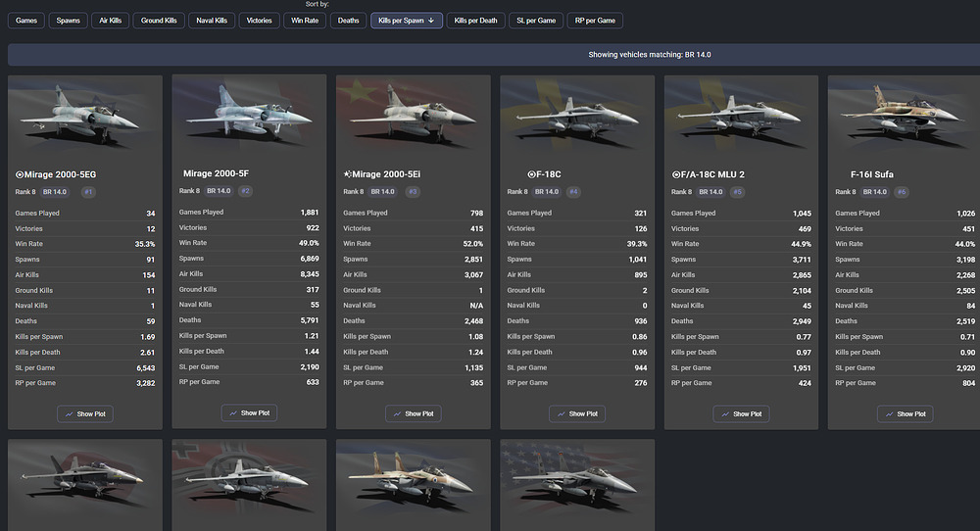Sort vehicles by Naval Kills

pos(212,21)
